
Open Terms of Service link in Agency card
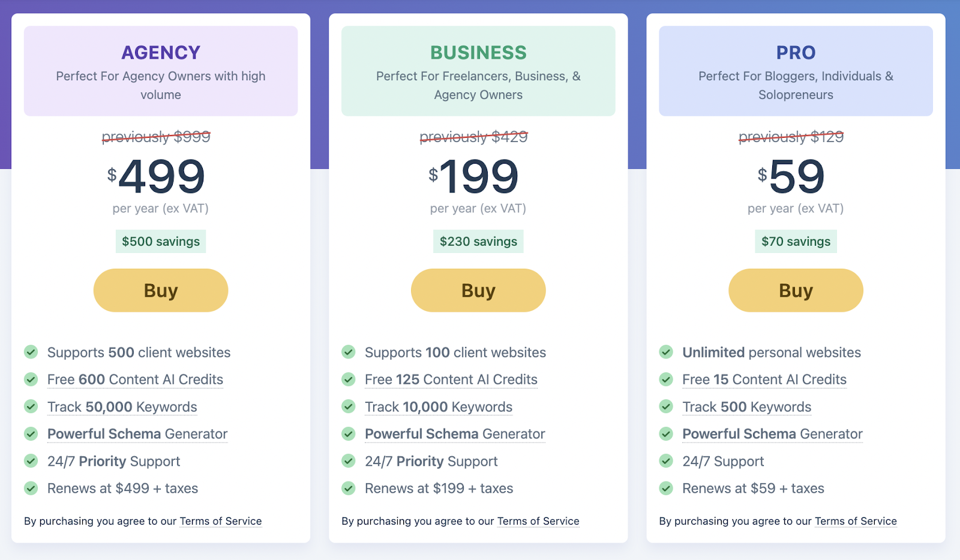point(221,521)
